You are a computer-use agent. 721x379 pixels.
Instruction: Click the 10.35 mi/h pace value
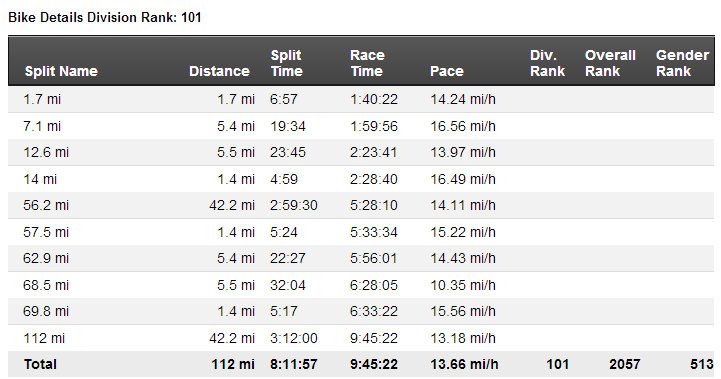coord(463,285)
